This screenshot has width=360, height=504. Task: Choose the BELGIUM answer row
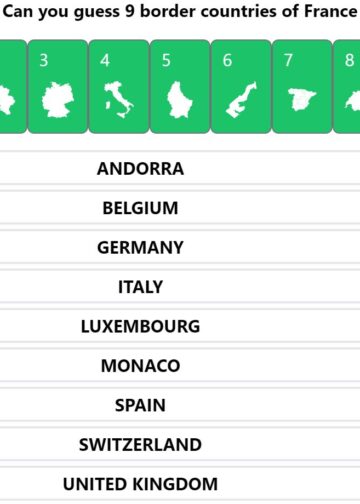[x=180, y=208]
